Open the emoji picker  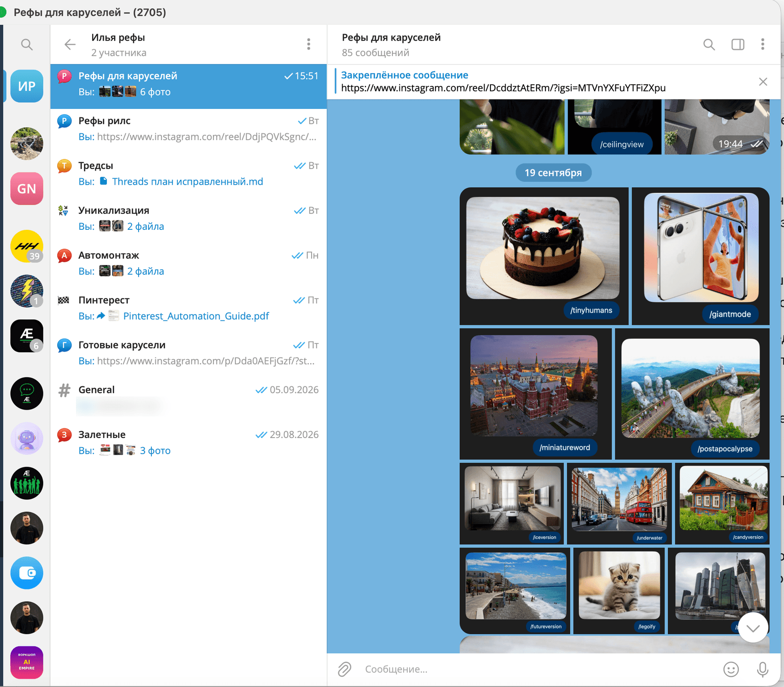pos(731,669)
